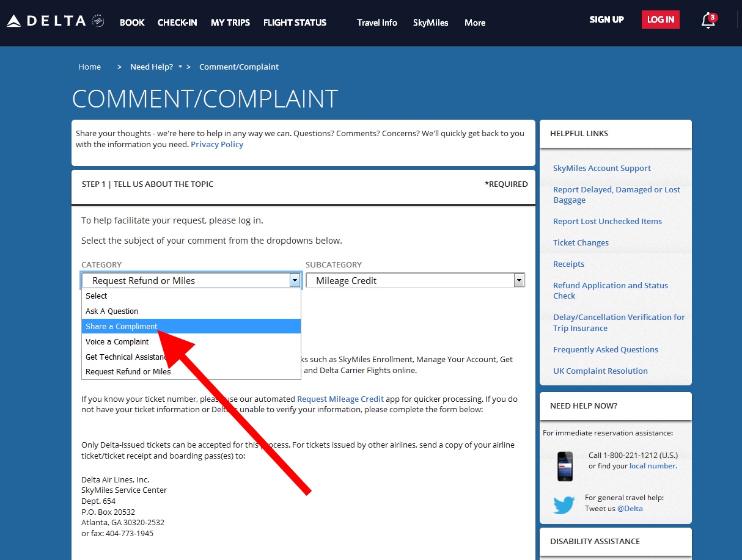Open the BOOK navigation menu

(x=132, y=23)
